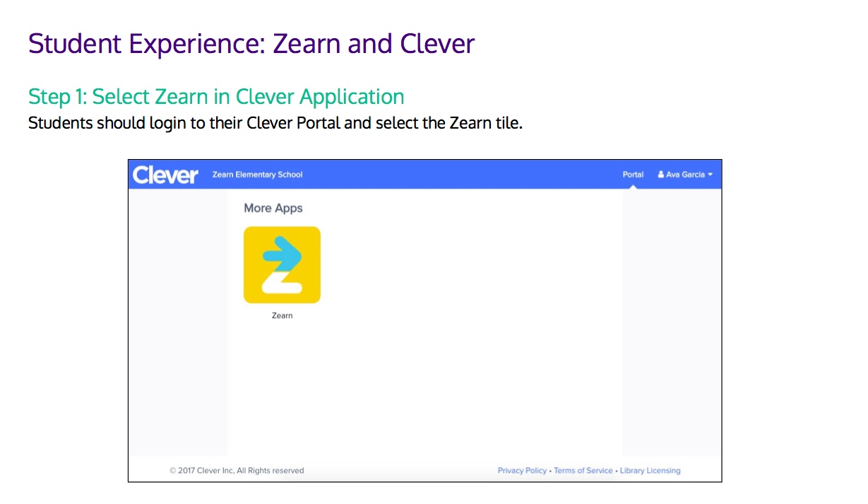Viewport: 868px width, 504px height.
Task: Open the Zearn app tile
Action: [x=282, y=265]
